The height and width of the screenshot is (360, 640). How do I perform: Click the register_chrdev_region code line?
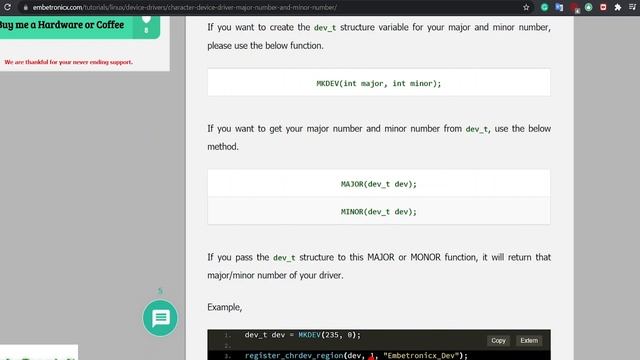[356, 356]
